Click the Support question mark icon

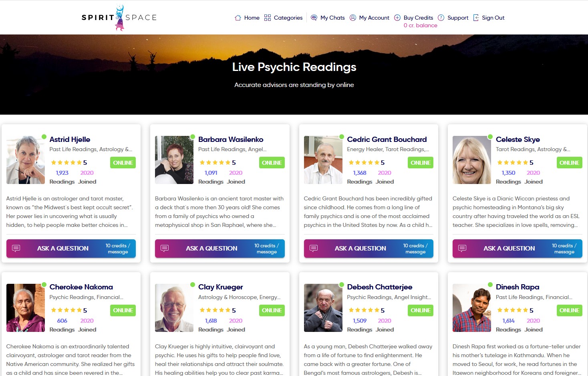click(x=441, y=18)
